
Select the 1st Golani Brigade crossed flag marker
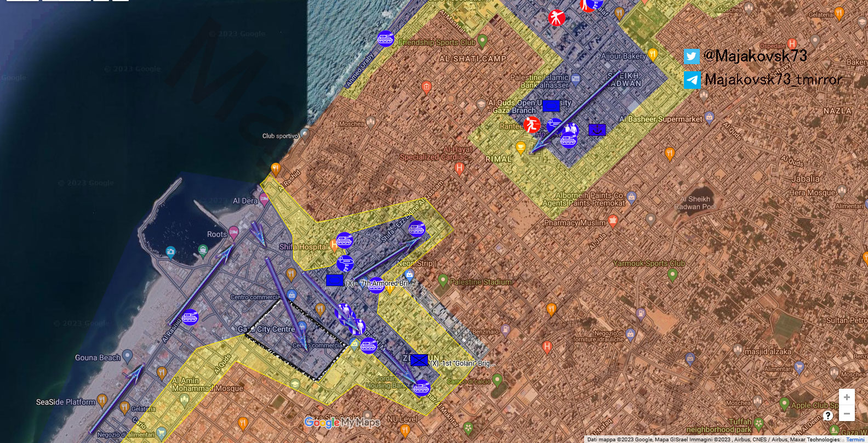click(x=419, y=360)
